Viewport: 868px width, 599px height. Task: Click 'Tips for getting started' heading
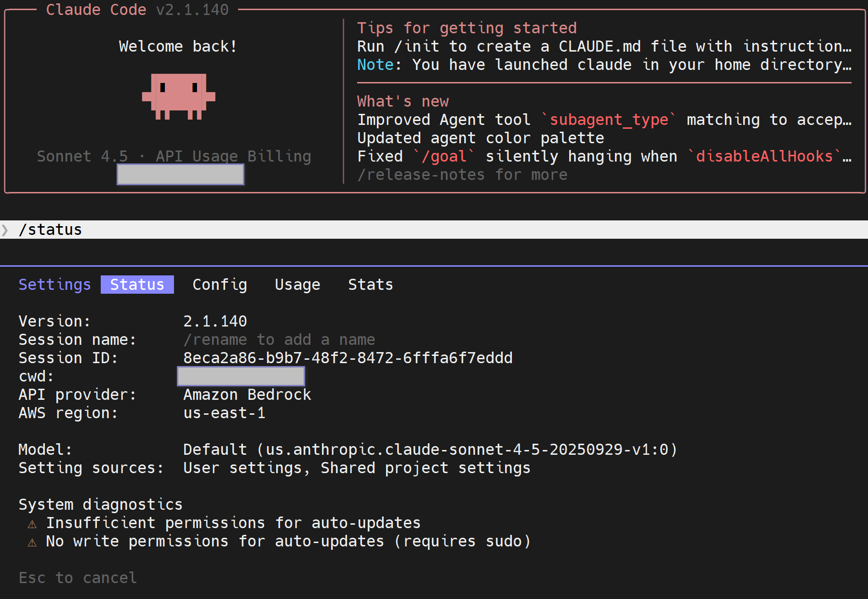pyautogui.click(x=467, y=28)
